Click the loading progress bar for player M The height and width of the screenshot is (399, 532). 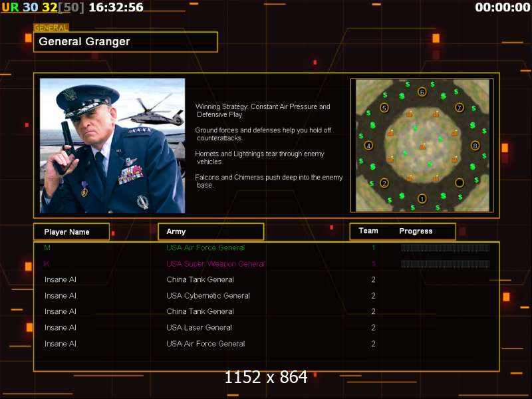pyautogui.click(x=445, y=247)
